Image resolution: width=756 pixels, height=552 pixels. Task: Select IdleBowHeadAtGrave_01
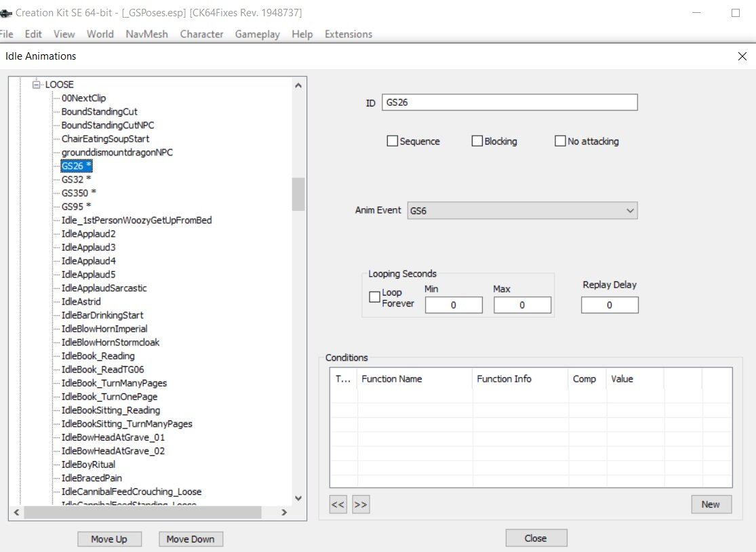click(x=113, y=437)
